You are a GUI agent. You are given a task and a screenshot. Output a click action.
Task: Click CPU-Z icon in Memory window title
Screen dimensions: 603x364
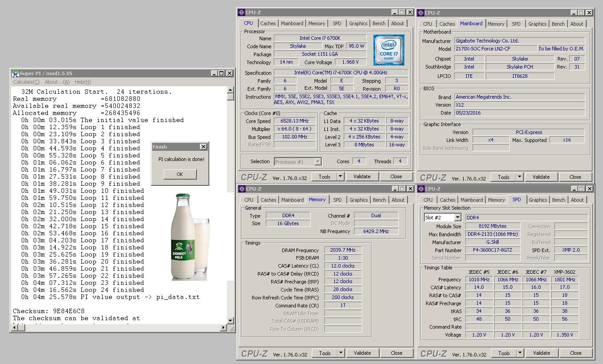(242, 189)
